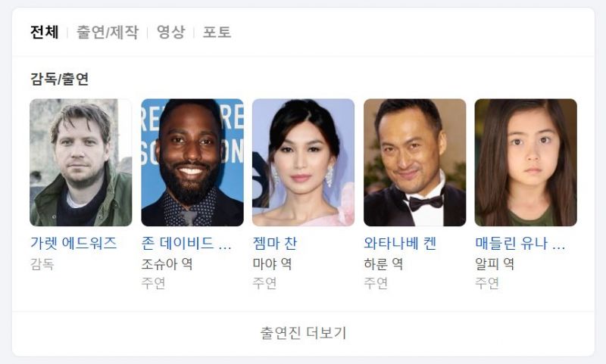Click the 하룬 역 role text
The image size is (606, 364).
[x=383, y=264]
